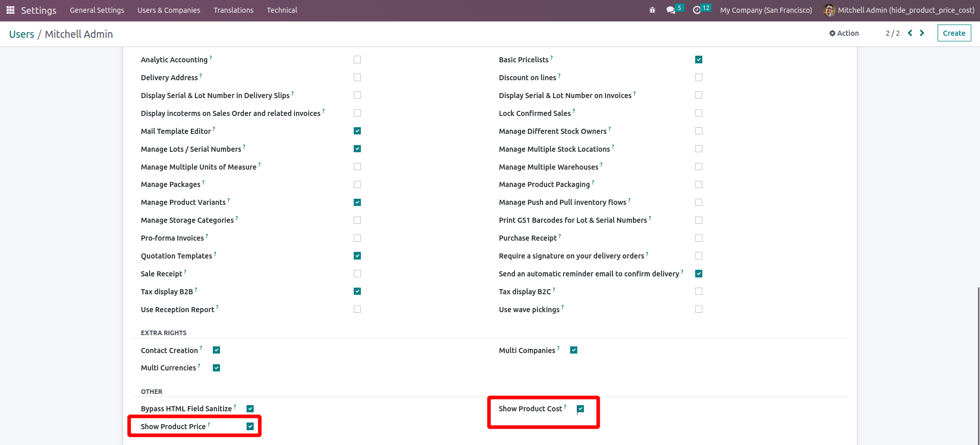Uncheck the Basic Pricelists checkbox
980x445 pixels.
coord(699,60)
